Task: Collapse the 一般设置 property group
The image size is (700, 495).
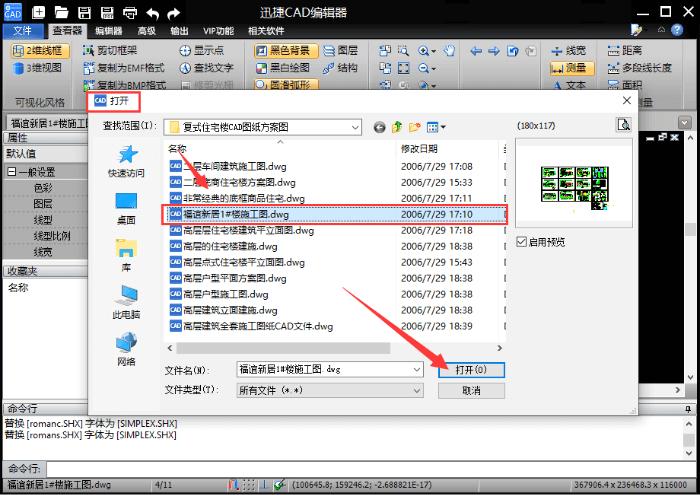Action: 12,171
